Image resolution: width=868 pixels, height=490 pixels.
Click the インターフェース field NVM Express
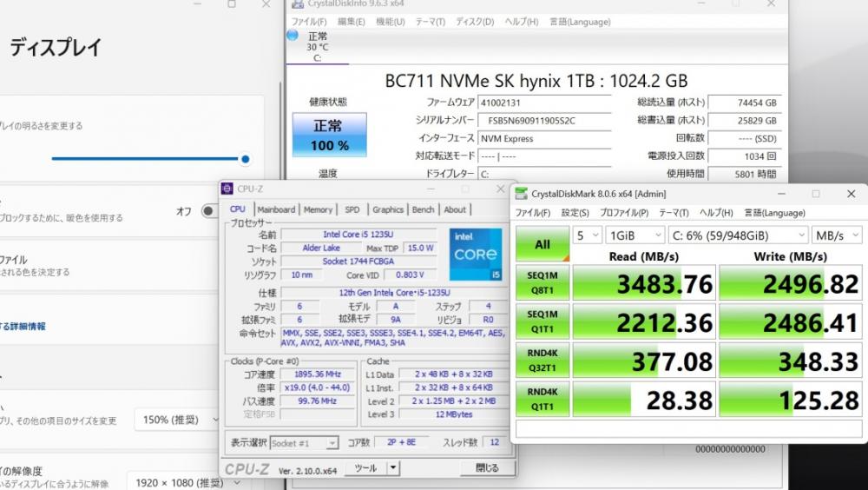coord(545,139)
